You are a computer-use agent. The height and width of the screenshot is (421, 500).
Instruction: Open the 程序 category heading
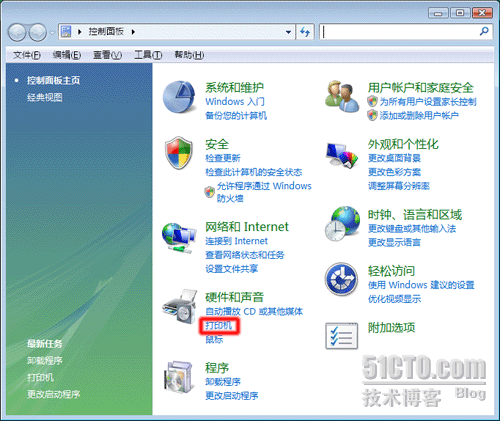[217, 368]
